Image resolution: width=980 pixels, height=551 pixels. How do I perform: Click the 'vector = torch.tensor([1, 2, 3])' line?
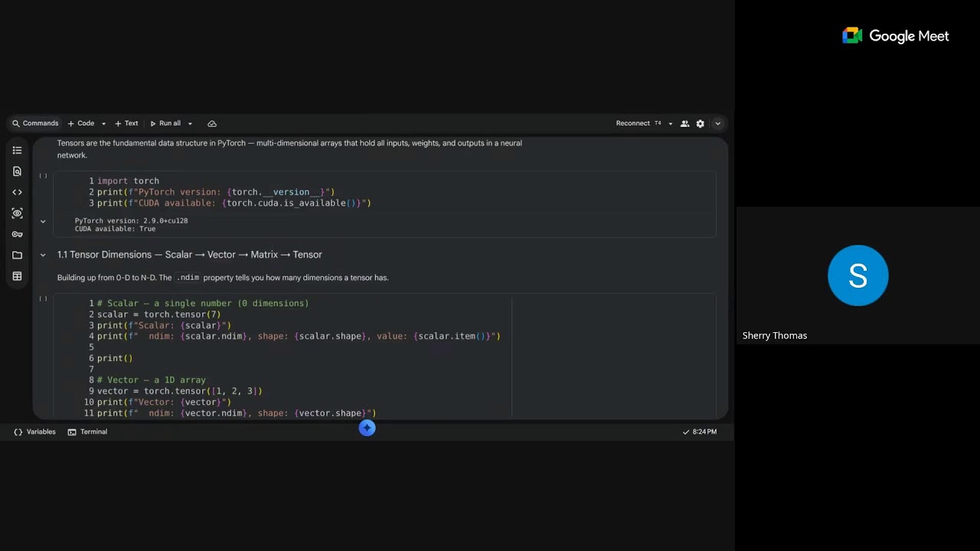point(179,391)
